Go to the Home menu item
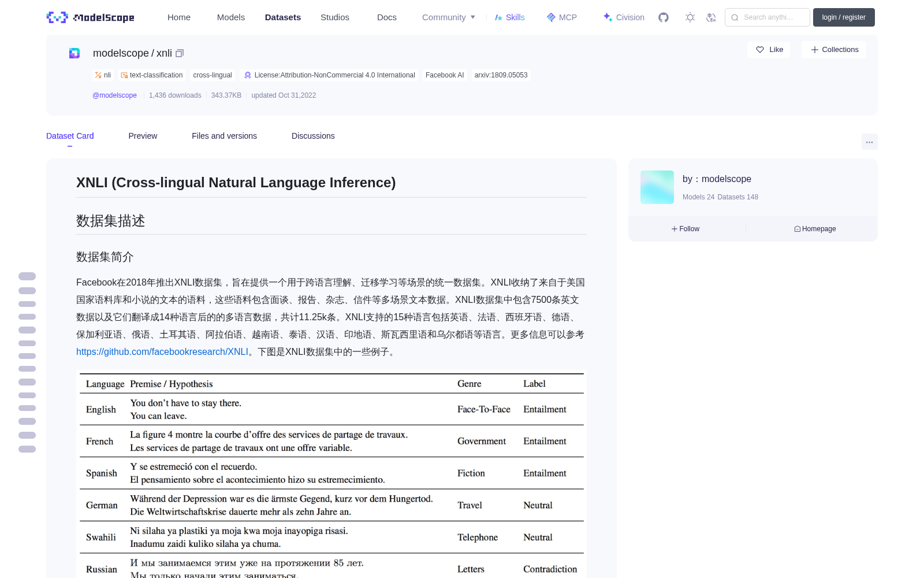The width and height of the screenshot is (924, 578). coord(179,17)
